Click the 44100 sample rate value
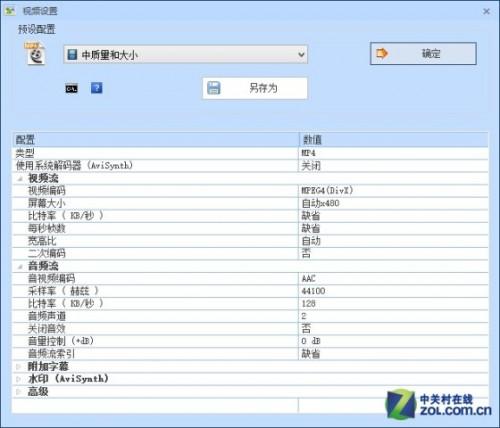This screenshot has height=428, width=500. coord(313,291)
